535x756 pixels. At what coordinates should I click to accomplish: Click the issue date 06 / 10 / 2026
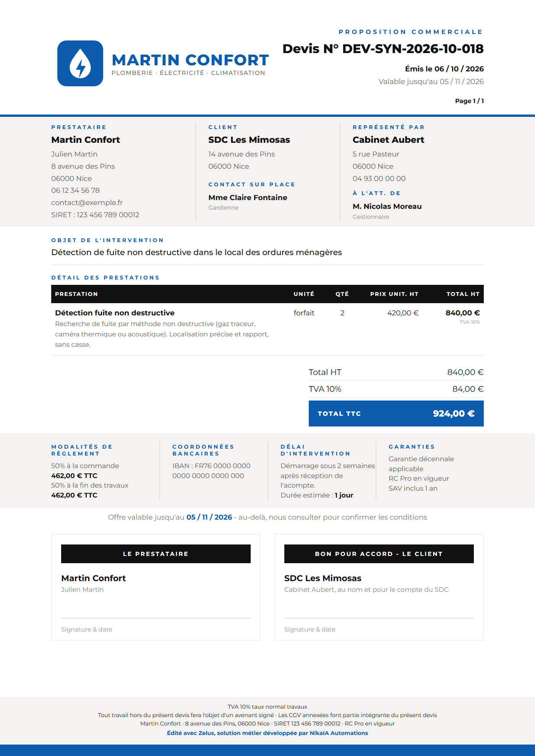459,69
